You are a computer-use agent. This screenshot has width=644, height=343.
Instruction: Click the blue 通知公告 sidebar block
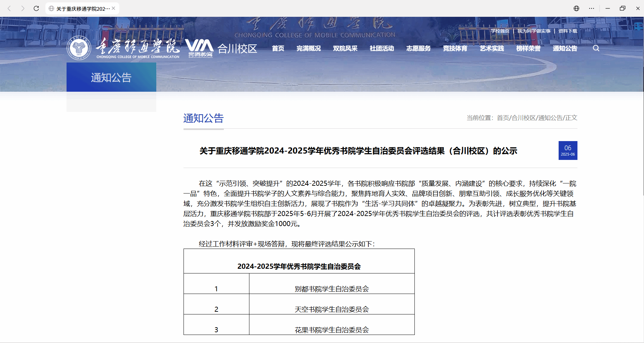(x=111, y=77)
